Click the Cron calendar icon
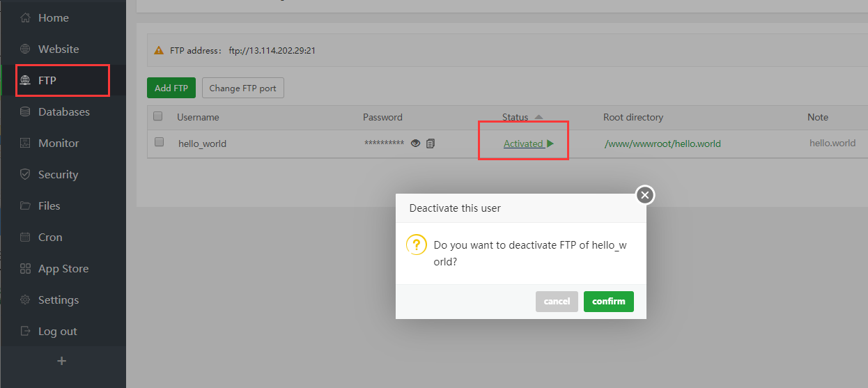 pyautogui.click(x=26, y=238)
